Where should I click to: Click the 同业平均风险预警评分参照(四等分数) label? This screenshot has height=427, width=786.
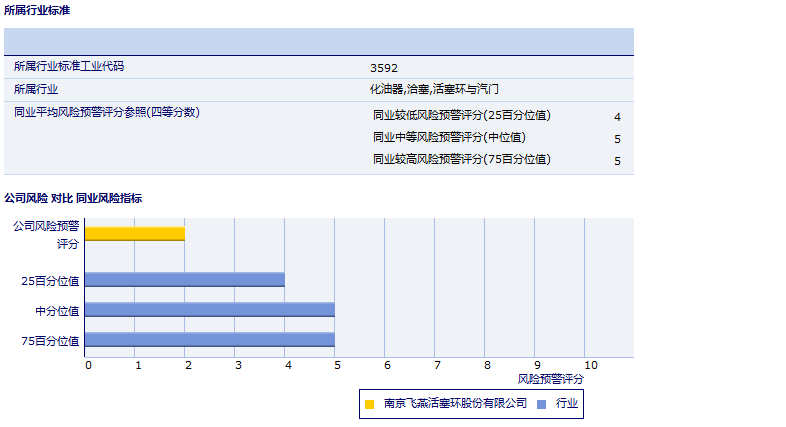(107, 113)
